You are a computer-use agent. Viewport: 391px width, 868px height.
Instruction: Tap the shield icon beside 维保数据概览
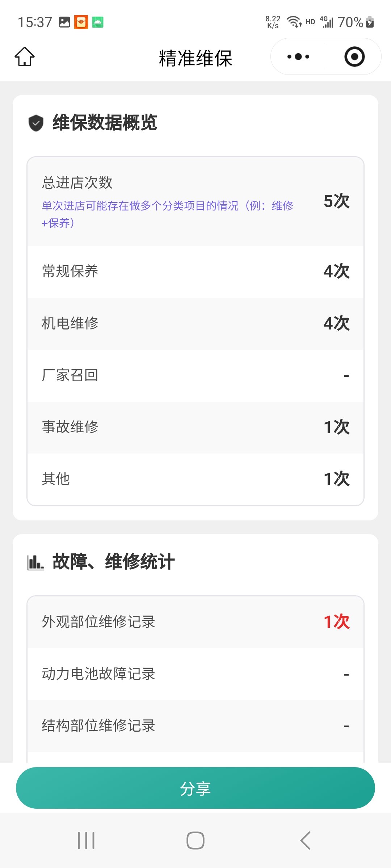[x=36, y=123]
